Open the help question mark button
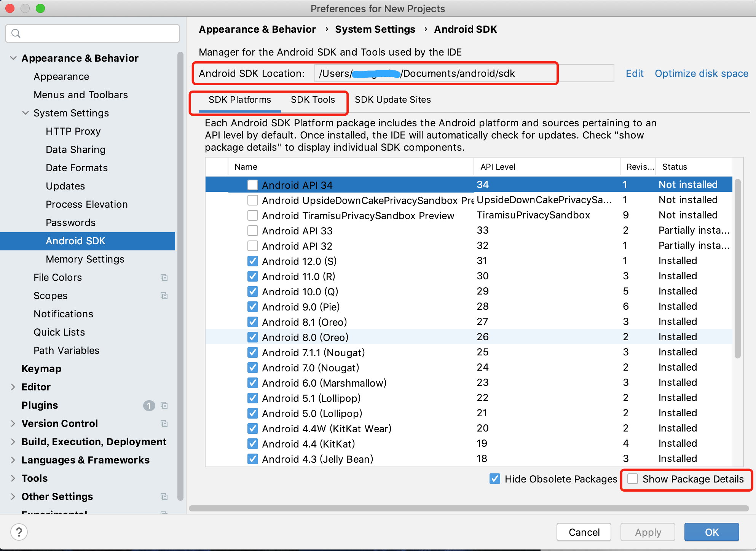This screenshot has width=756, height=551. point(19,532)
